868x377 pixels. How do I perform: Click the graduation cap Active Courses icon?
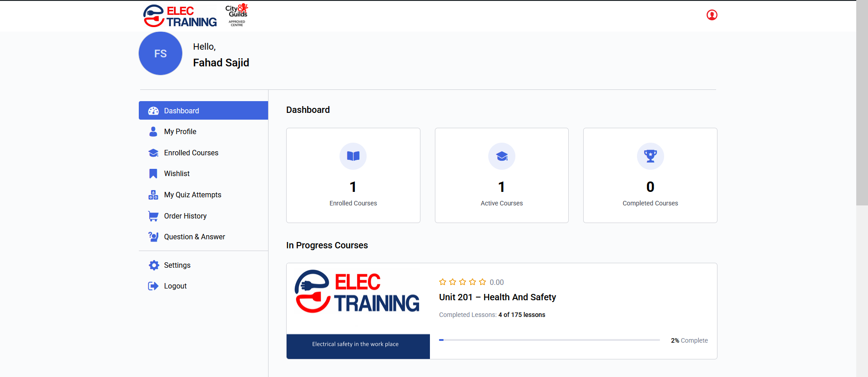point(501,156)
